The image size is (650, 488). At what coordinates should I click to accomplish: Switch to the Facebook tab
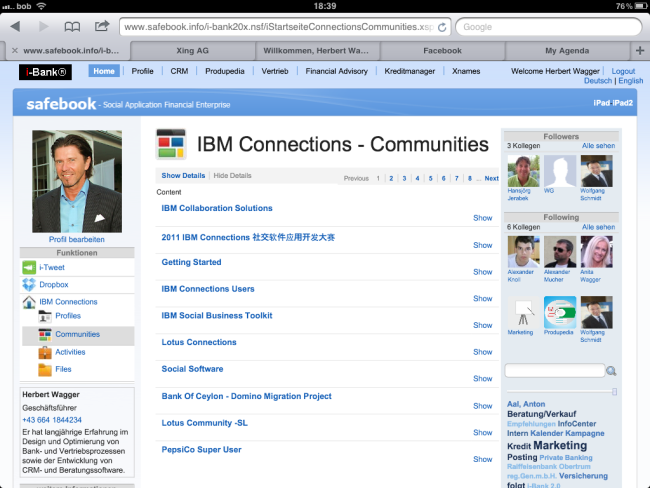point(442,51)
